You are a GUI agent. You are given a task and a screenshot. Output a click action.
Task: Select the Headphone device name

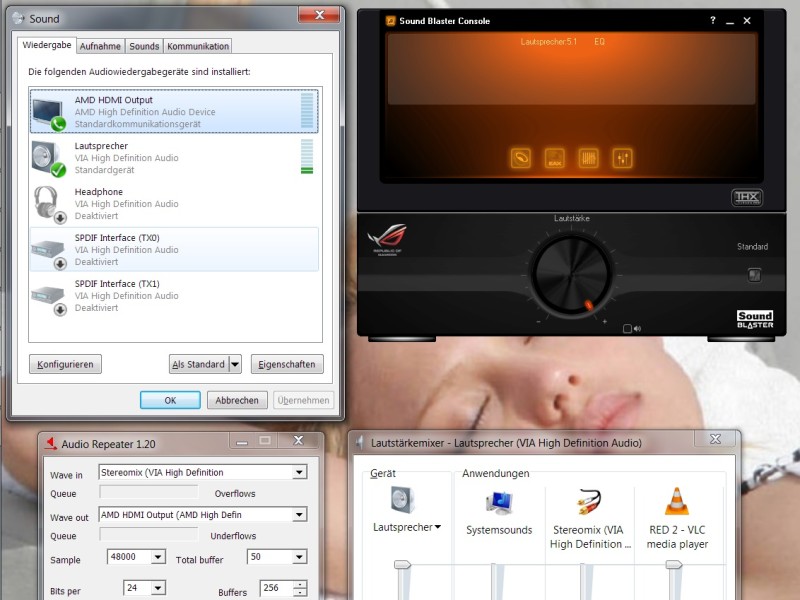pyautogui.click(x=98, y=192)
